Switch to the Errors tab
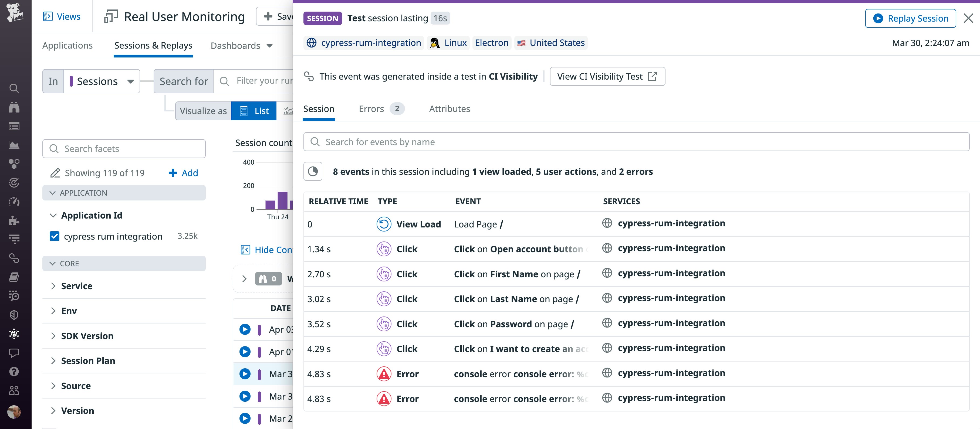 click(x=371, y=109)
